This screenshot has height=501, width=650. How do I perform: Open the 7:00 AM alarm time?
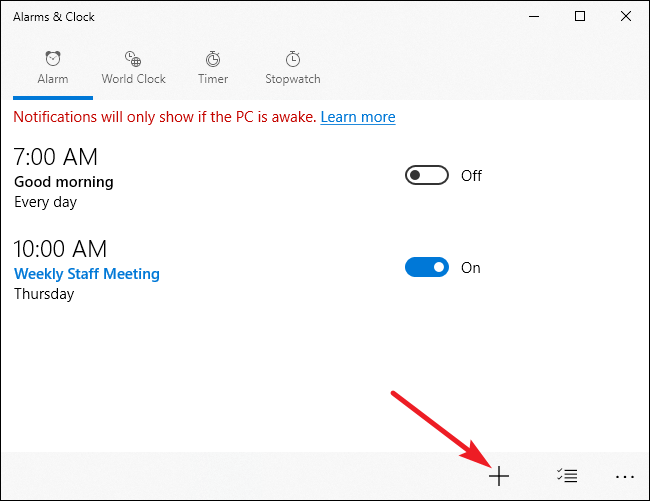(x=56, y=157)
